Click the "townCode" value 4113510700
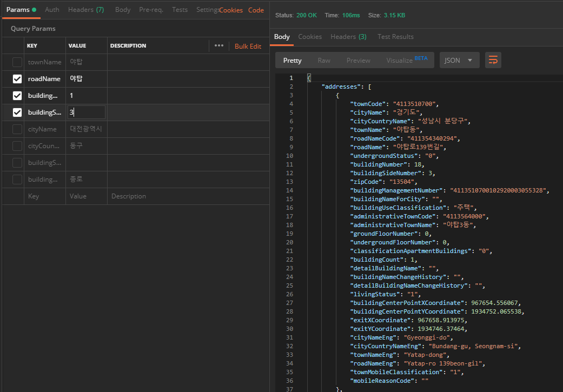Viewport: 563px width, 392px height. [414, 104]
